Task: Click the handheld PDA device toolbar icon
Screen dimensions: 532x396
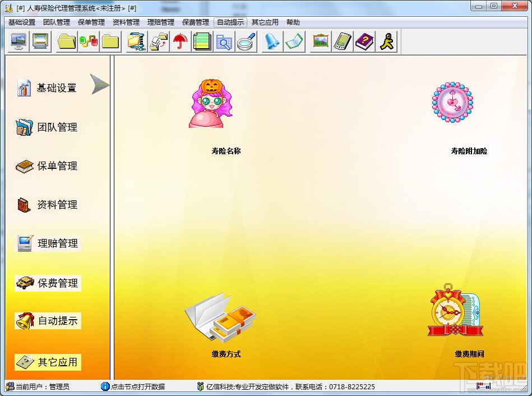Action: click(x=343, y=42)
